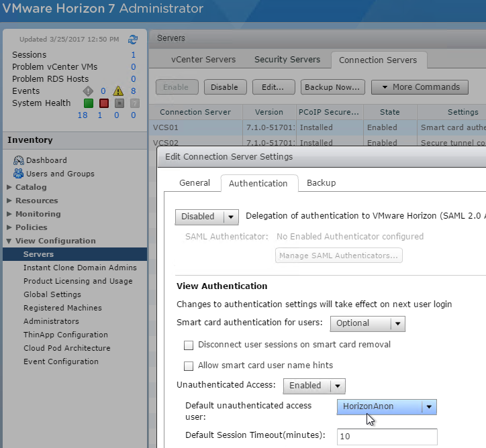Screen dimensions: 486x448
Task: Select the VCS01 connection server row
Action: 318,127
